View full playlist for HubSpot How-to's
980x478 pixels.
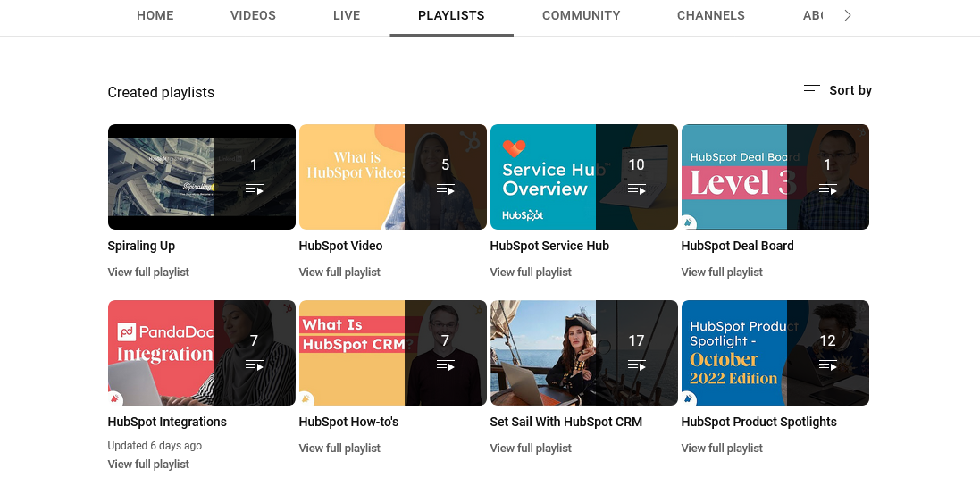pos(339,449)
